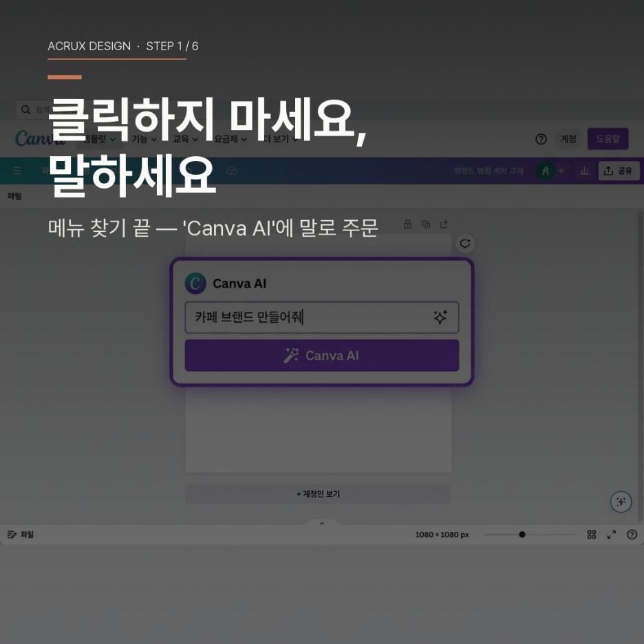Screen dimensions: 644x644
Task: Click the 계정 button
Action: (x=568, y=139)
